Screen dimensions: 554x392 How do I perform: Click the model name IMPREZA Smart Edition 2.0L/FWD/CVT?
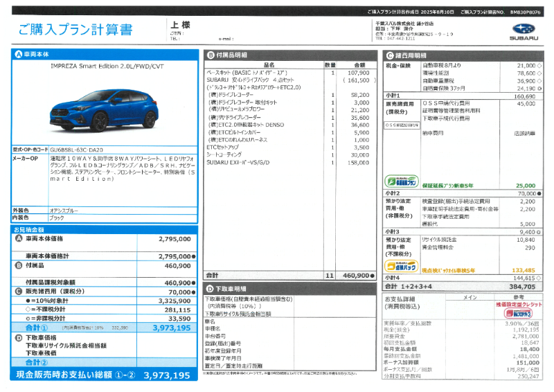click(107, 66)
